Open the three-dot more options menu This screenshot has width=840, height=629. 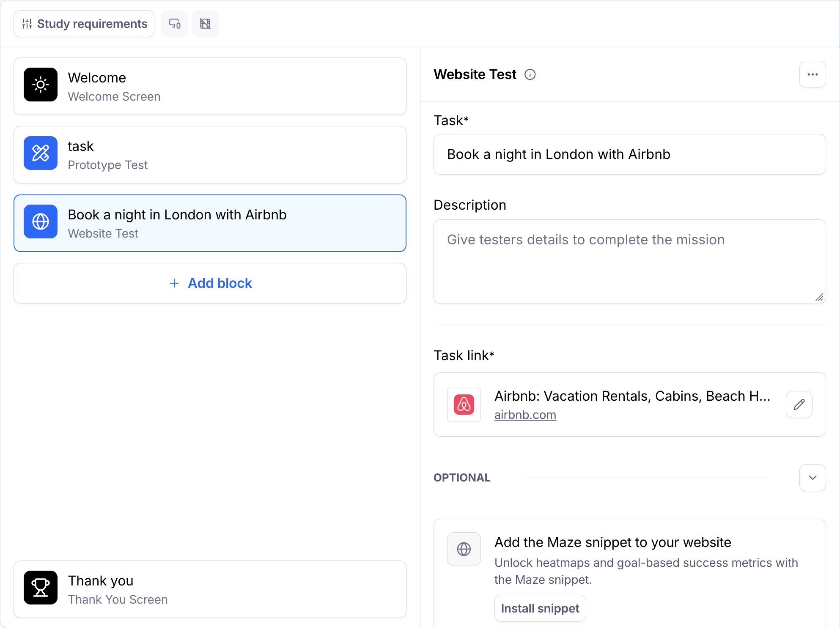[813, 74]
